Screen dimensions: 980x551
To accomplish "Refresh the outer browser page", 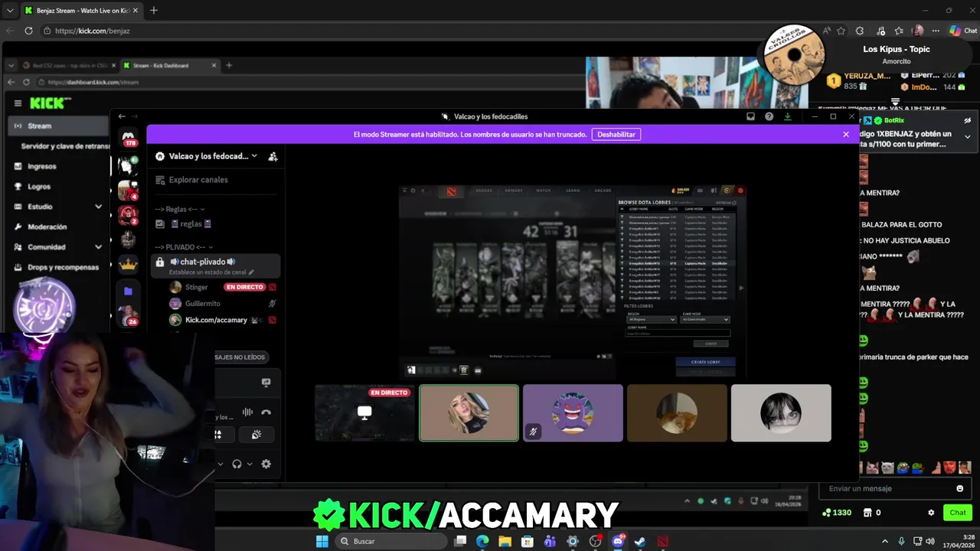I will (x=28, y=31).
